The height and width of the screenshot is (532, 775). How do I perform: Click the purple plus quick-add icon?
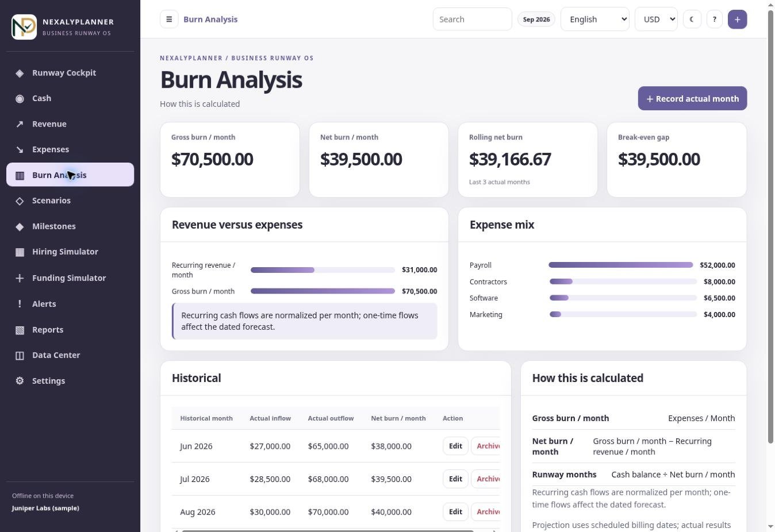[738, 19]
